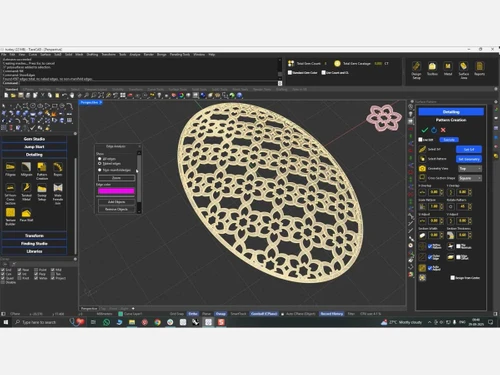Open the Geometry View dropdown showing Top
500x375 pixels.
tap(470, 169)
